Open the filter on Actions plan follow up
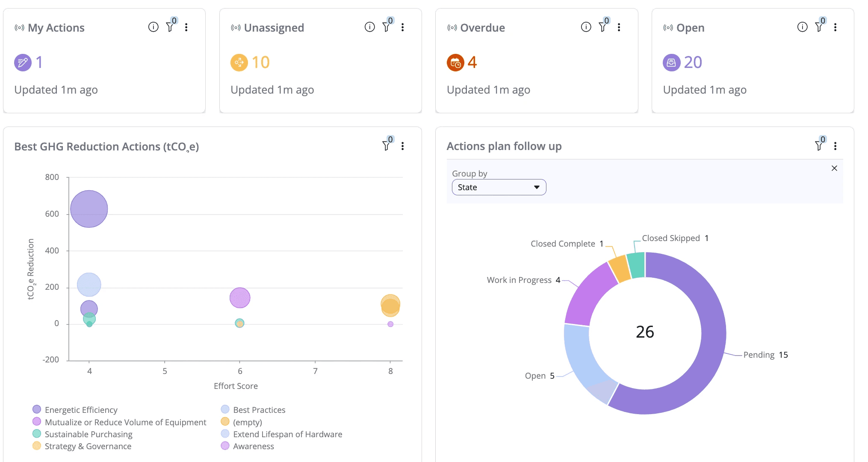 tap(819, 146)
